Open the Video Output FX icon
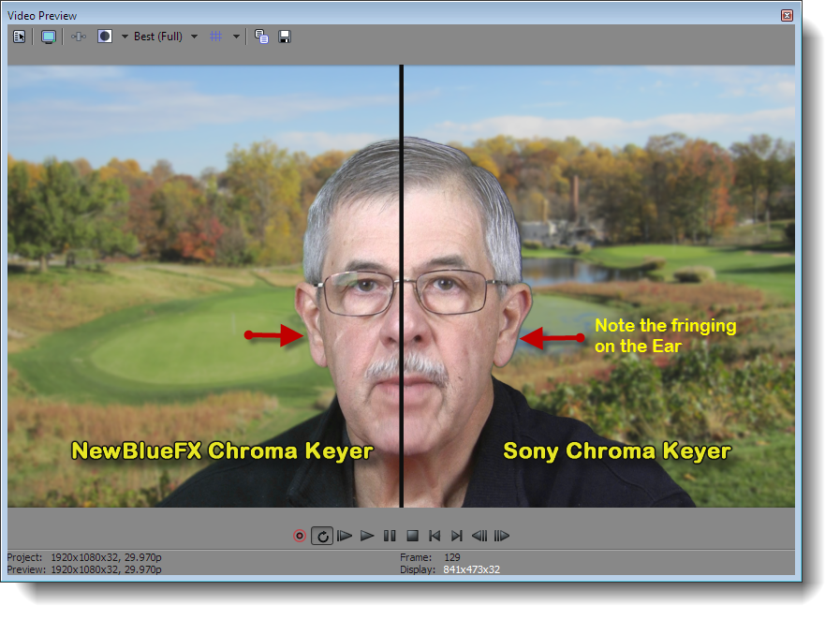840x620 pixels. 79,37
